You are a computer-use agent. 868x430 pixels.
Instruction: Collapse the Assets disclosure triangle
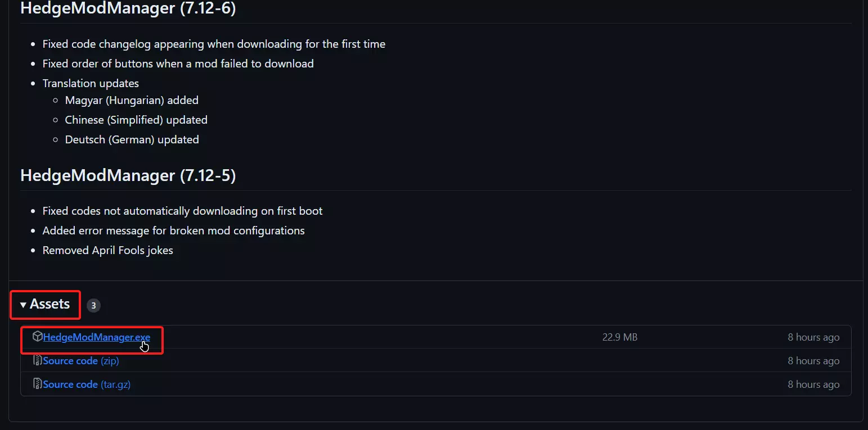23,305
